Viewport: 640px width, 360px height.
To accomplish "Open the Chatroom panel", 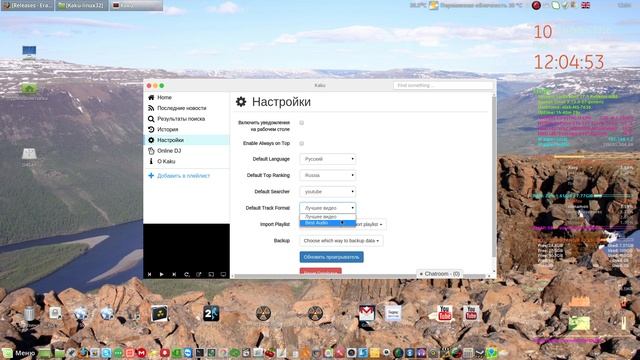I will tap(440, 273).
